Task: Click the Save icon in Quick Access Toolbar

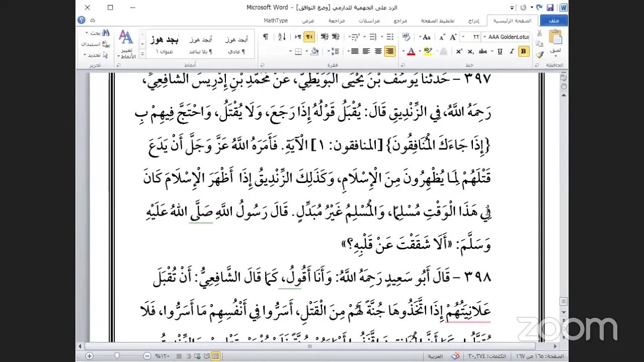Action: [550, 8]
